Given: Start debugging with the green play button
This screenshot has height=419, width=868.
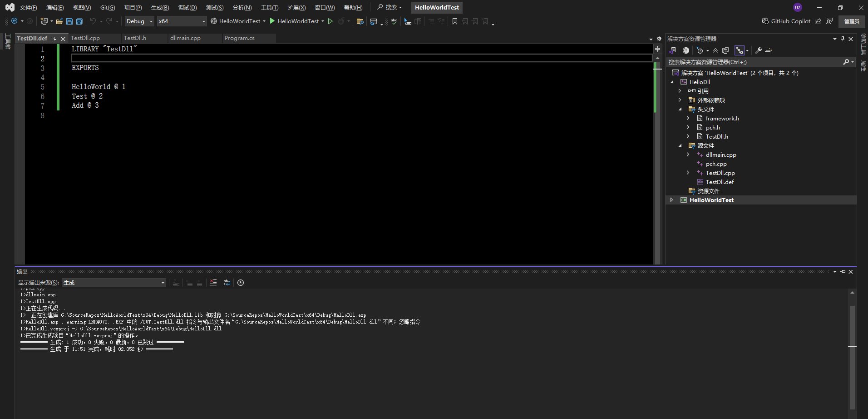Looking at the screenshot, I should pos(272,21).
